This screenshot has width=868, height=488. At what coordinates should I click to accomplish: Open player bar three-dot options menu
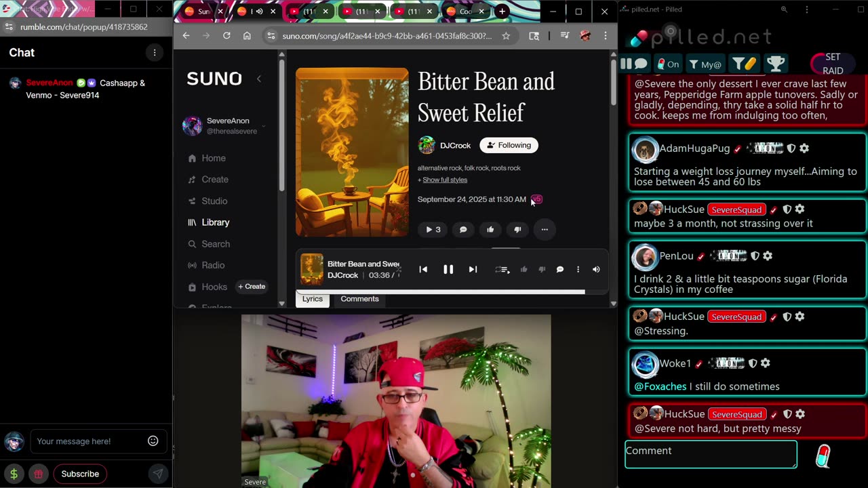click(x=578, y=269)
